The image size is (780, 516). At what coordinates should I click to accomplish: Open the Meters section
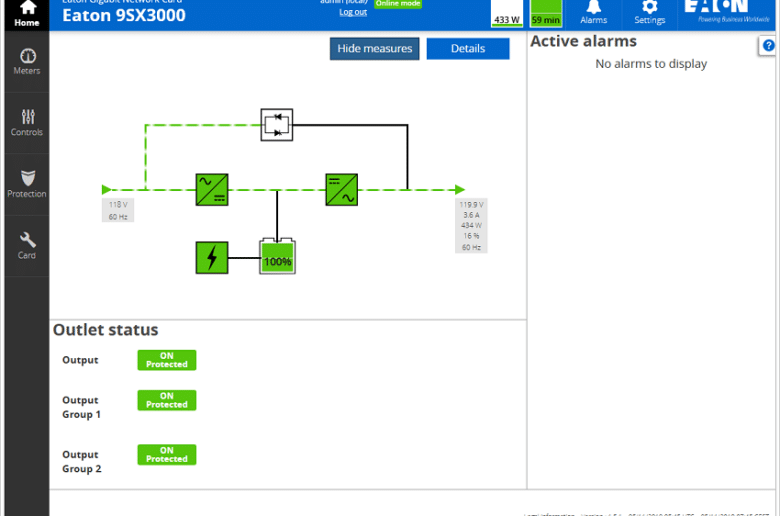(27, 62)
